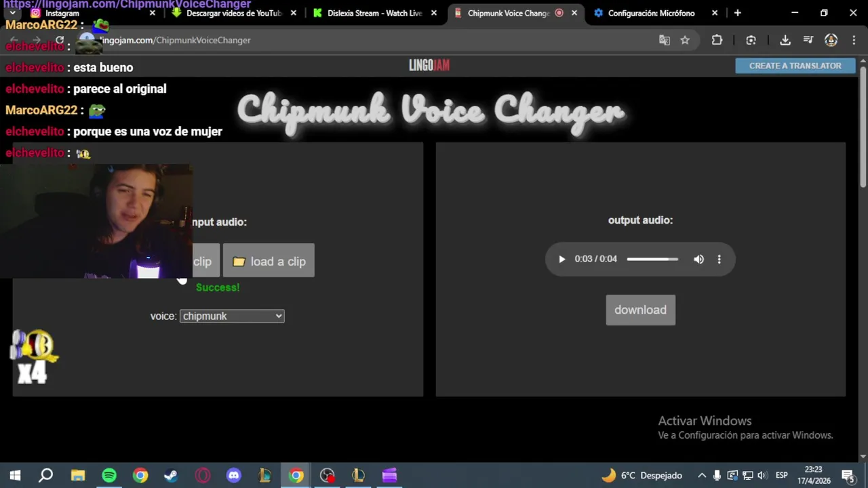Click the microphone tray icon
The image size is (868, 488).
(717, 475)
